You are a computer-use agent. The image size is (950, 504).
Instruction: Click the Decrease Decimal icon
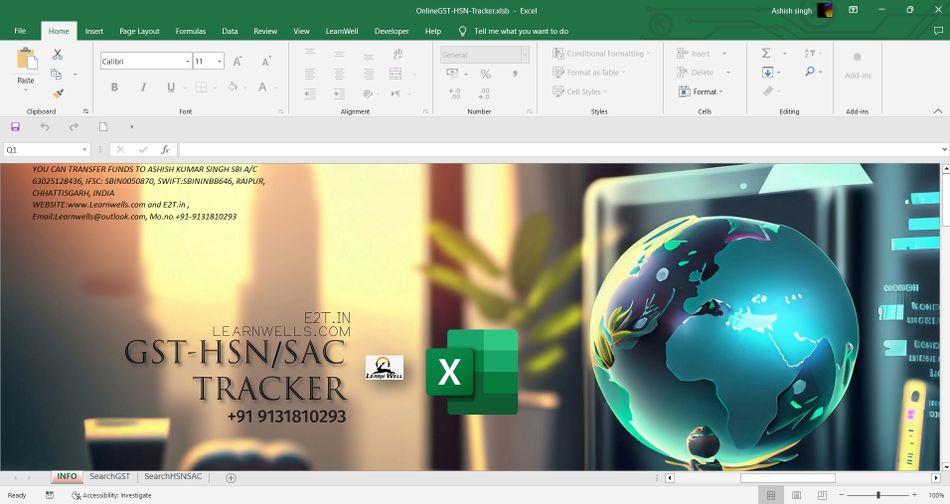tap(483, 93)
